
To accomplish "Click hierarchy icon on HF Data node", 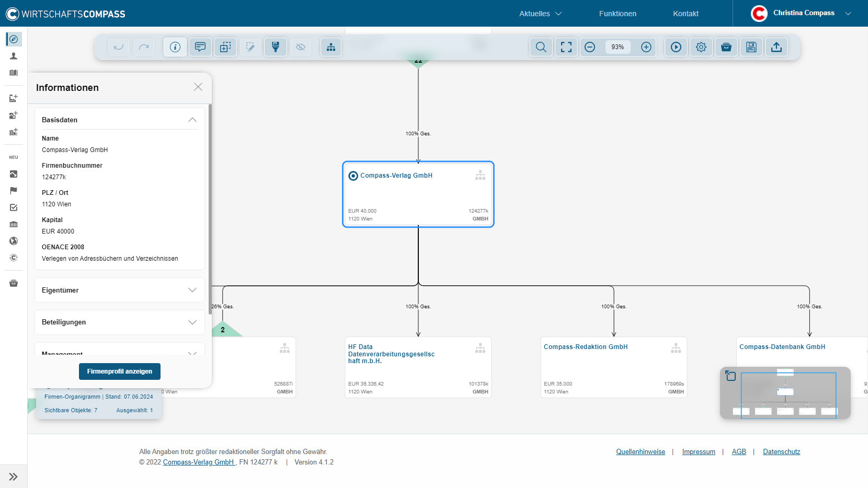I will (x=480, y=348).
